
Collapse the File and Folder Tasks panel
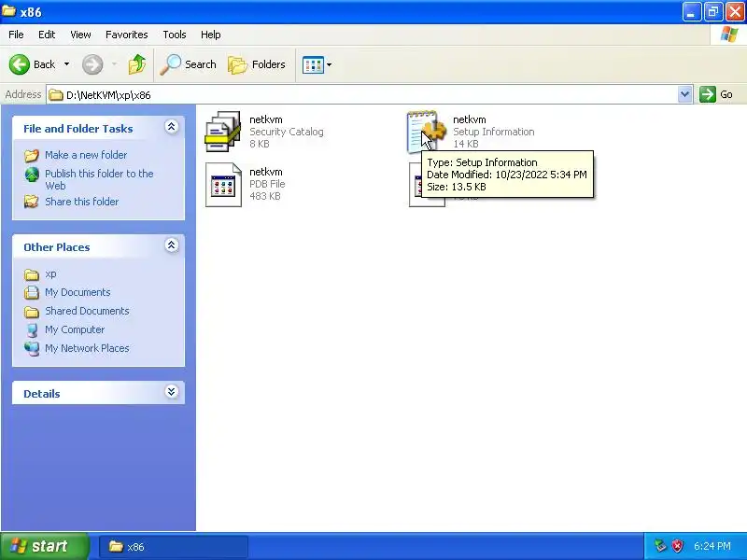[172, 127]
